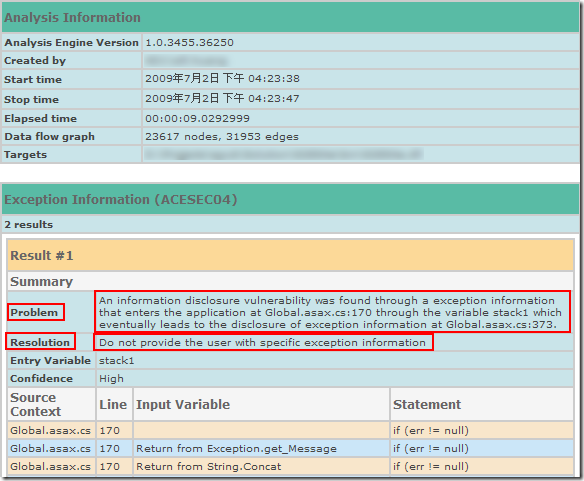This screenshot has width=584, height=481.
Task: Click the Data flow graph label
Action: tap(49, 137)
